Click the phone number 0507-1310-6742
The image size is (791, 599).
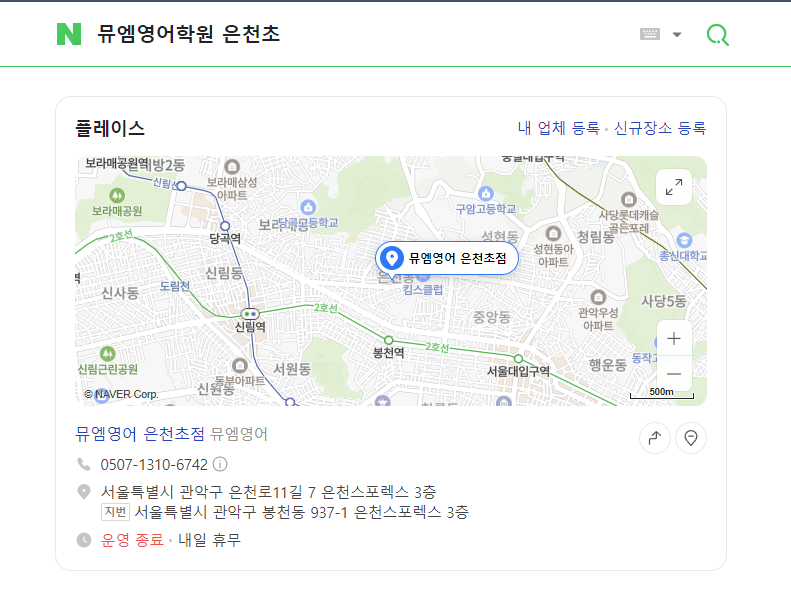(154, 464)
